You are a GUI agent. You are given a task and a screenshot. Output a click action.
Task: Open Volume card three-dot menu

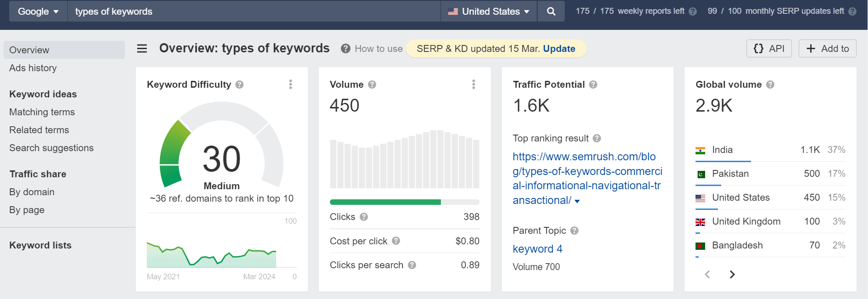(473, 84)
